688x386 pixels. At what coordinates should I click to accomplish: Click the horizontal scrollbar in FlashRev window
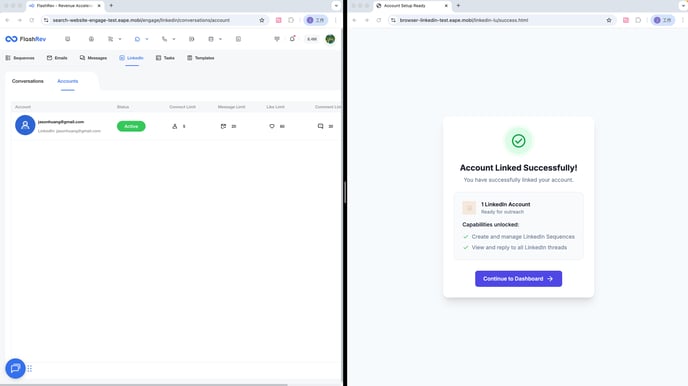tap(144, 385)
